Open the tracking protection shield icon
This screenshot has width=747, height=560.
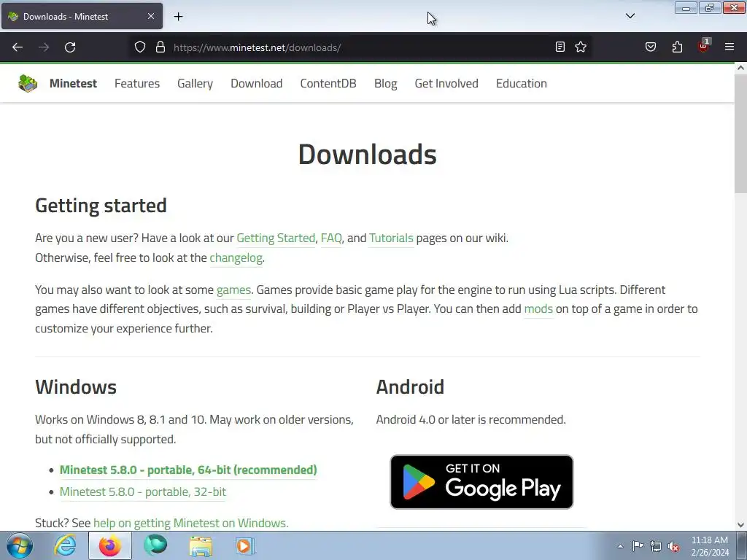click(x=139, y=47)
